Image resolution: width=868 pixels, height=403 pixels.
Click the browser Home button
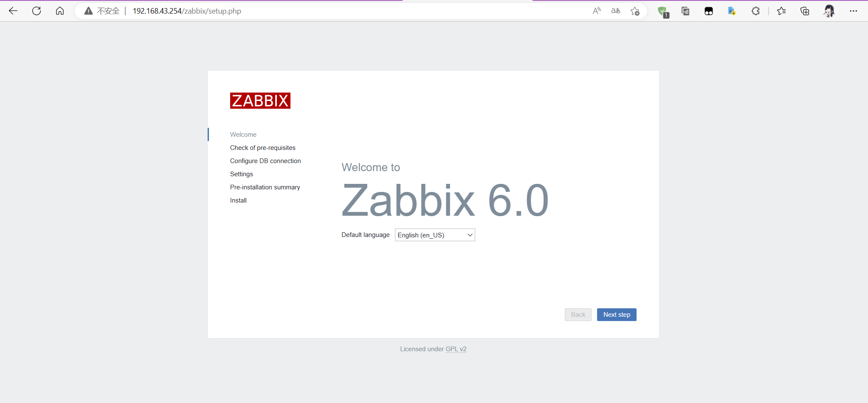[59, 11]
